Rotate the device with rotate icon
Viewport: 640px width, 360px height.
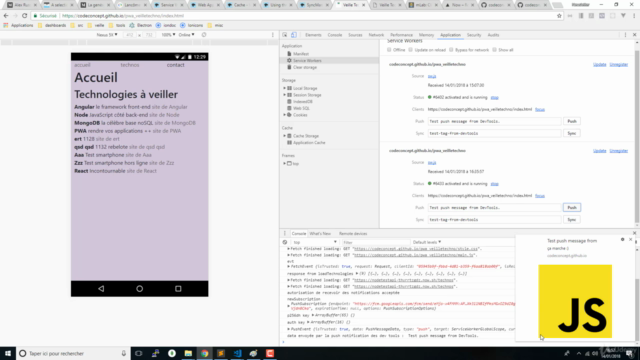pyautogui.click(x=204, y=35)
